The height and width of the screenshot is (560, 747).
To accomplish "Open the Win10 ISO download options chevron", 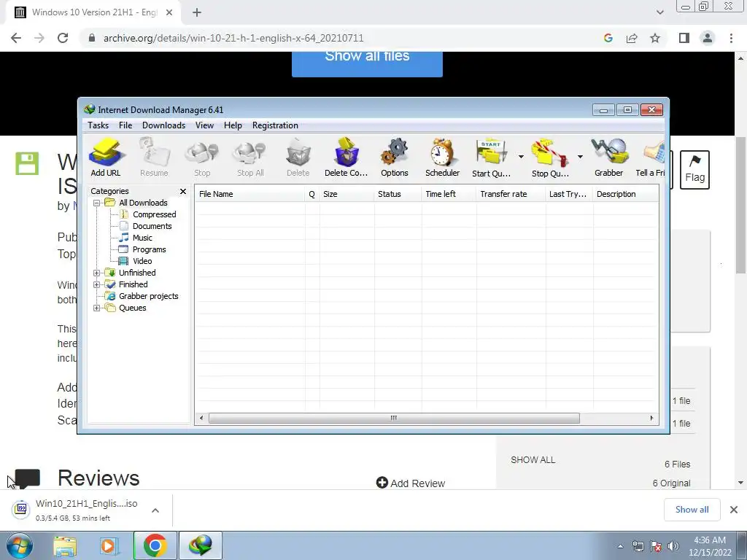I will point(155,510).
